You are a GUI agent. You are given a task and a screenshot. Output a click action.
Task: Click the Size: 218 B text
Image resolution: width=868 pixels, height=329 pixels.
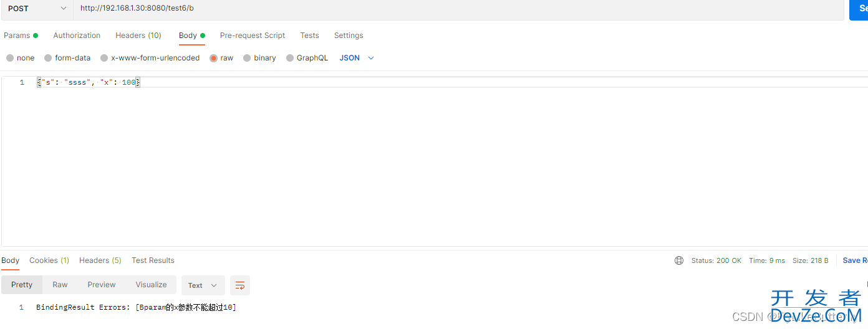[x=811, y=260]
